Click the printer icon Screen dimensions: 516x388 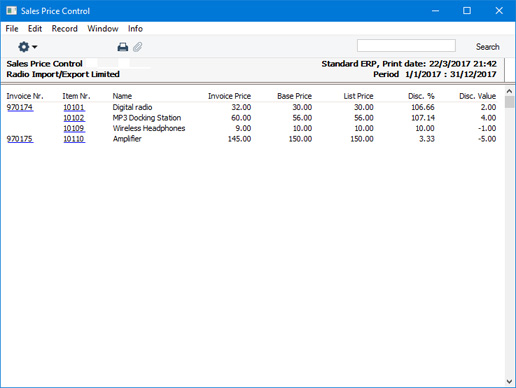point(123,47)
